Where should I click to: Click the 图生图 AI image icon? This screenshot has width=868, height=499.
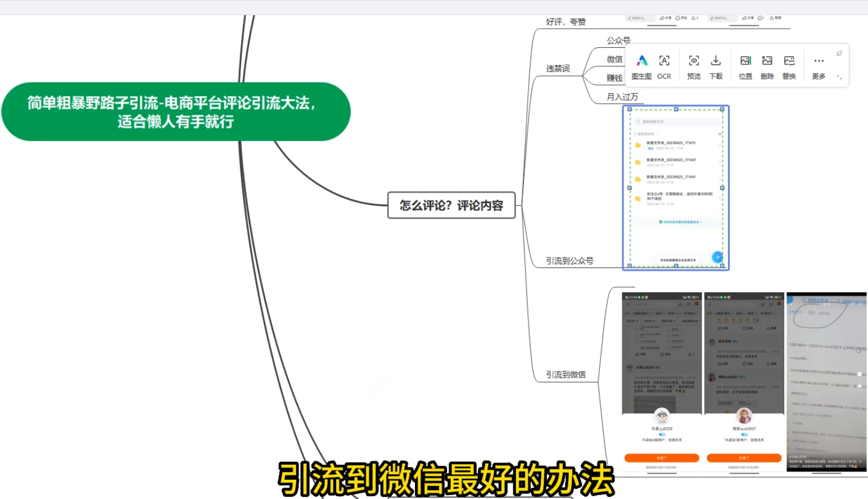click(641, 67)
